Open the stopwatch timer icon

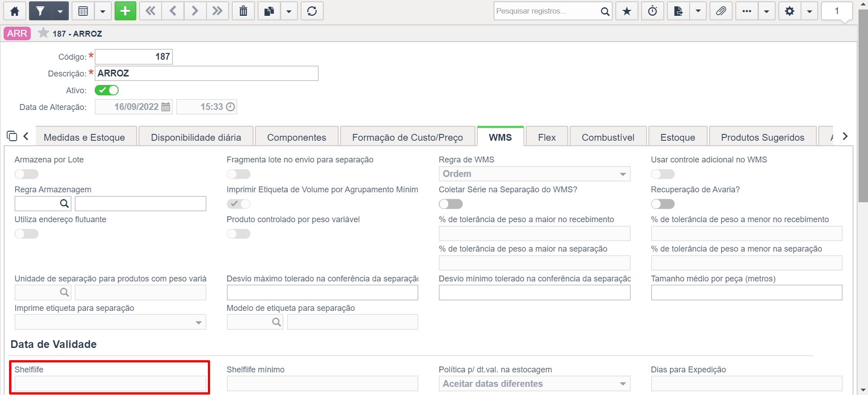652,11
